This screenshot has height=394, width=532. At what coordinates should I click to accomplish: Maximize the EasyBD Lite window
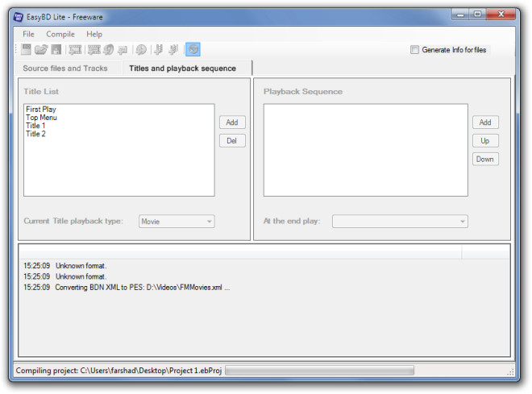pyautogui.click(x=478, y=15)
